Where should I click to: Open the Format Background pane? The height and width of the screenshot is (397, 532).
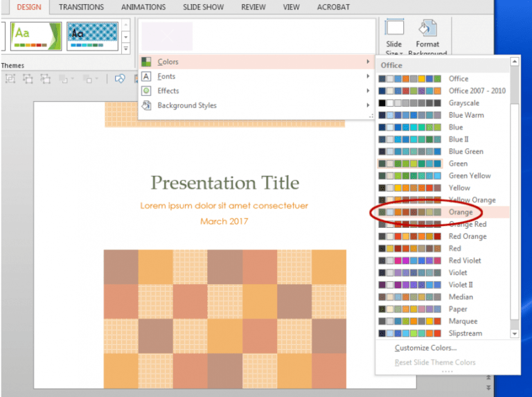click(427, 37)
